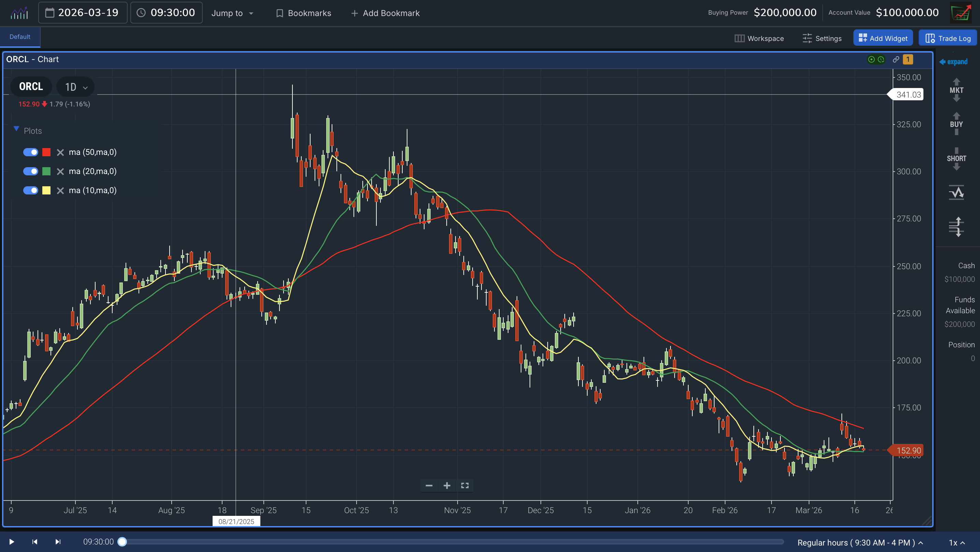This screenshot has height=552, width=980.
Task: Click the MKT order arrows icon
Action: click(x=956, y=90)
